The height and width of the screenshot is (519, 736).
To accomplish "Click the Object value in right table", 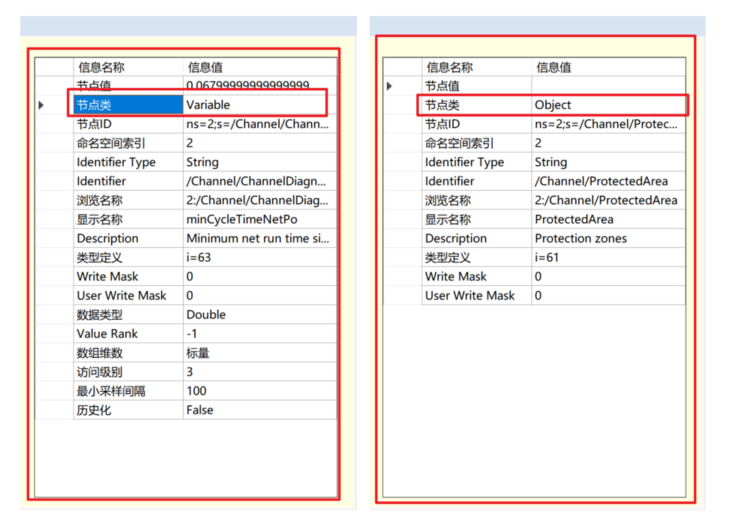I will tap(552, 105).
